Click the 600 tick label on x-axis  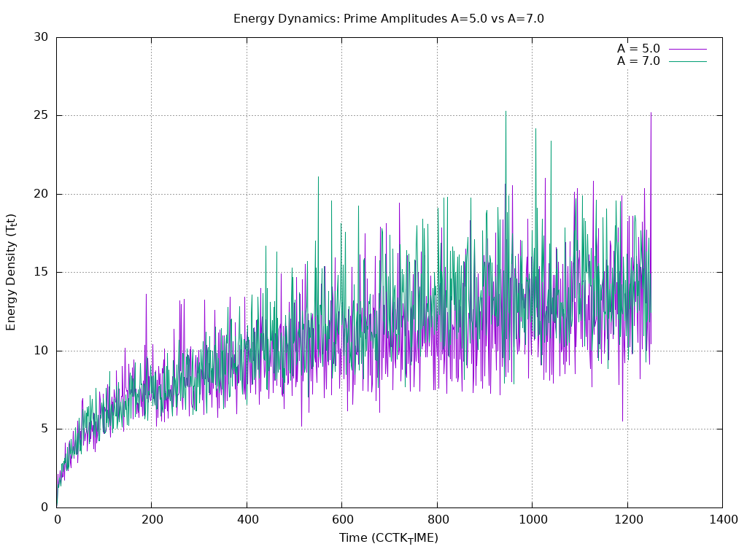341,520
